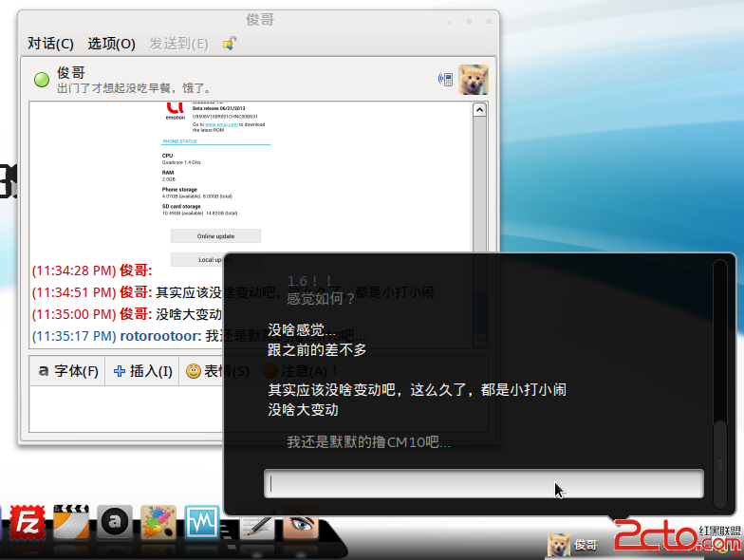Click inside the Pidgin message typing area
Screen dimensions: 744x560
point(125,408)
